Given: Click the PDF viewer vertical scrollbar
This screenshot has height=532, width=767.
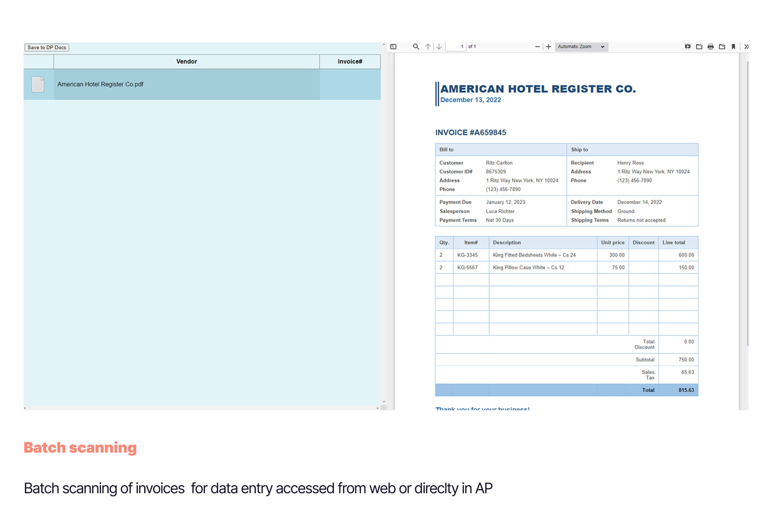Looking at the screenshot, I should point(747,202).
